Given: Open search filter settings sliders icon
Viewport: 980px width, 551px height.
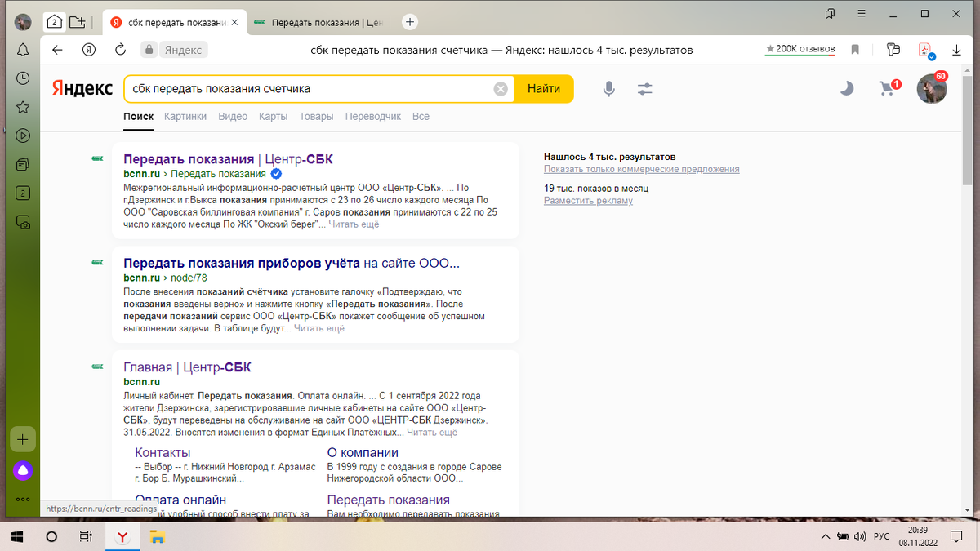Looking at the screenshot, I should pos(645,89).
